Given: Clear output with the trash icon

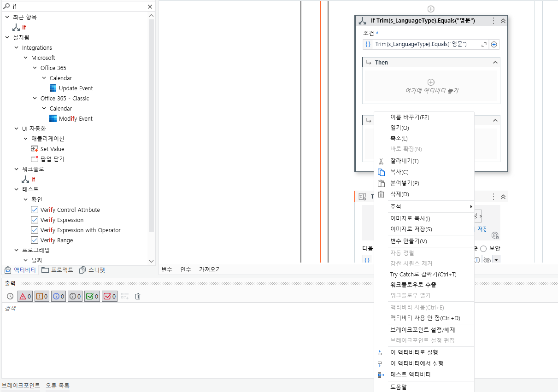Looking at the screenshot, I should (x=138, y=296).
